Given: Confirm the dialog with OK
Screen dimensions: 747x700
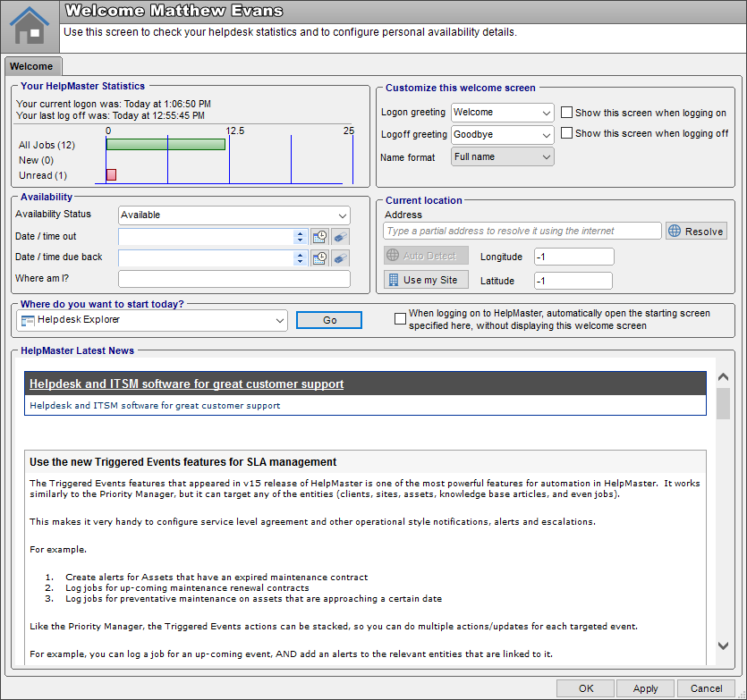Looking at the screenshot, I should pos(586,688).
